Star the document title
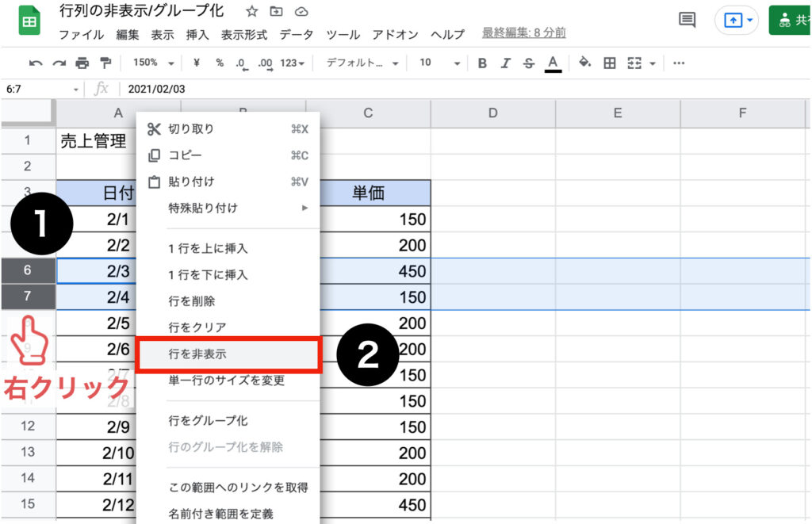812x524 pixels. (x=251, y=11)
